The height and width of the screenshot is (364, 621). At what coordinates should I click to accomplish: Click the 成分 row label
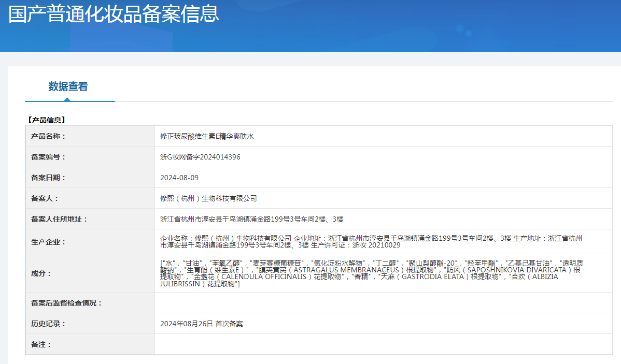click(41, 273)
